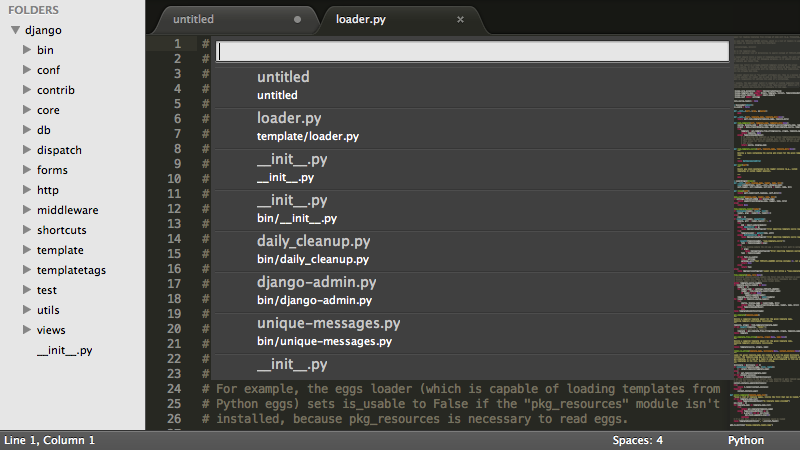
Task: Click line number 1 in the gutter
Action: tap(178, 44)
